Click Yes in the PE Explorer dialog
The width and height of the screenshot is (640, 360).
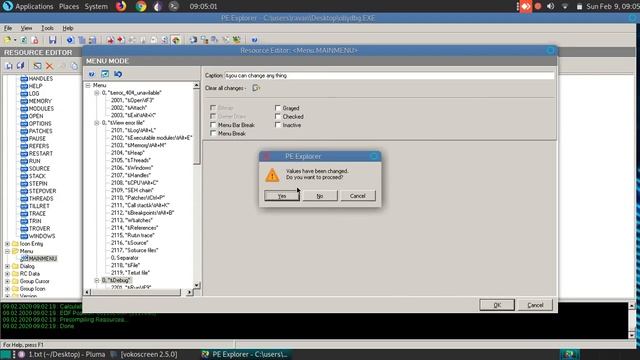(282, 196)
